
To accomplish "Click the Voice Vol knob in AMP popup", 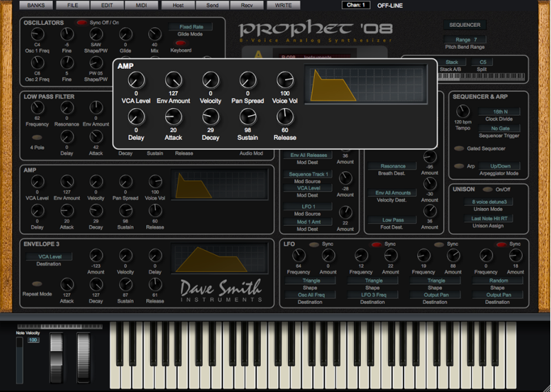I will (284, 80).
